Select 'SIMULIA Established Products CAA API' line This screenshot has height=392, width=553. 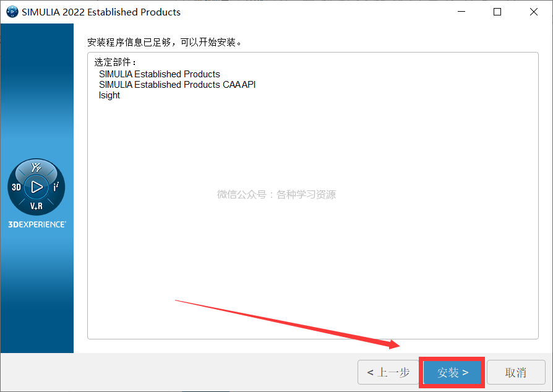pos(177,85)
